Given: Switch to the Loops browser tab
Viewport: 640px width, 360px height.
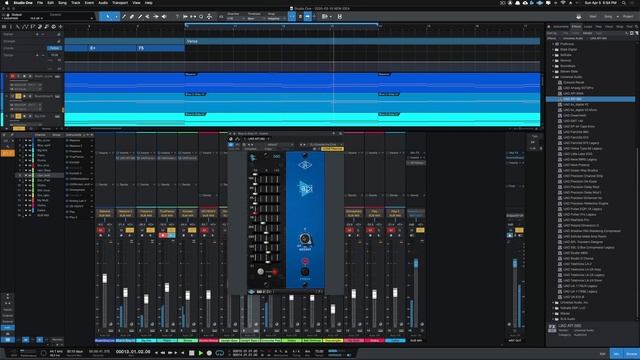Looking at the screenshot, I should (x=588, y=27).
